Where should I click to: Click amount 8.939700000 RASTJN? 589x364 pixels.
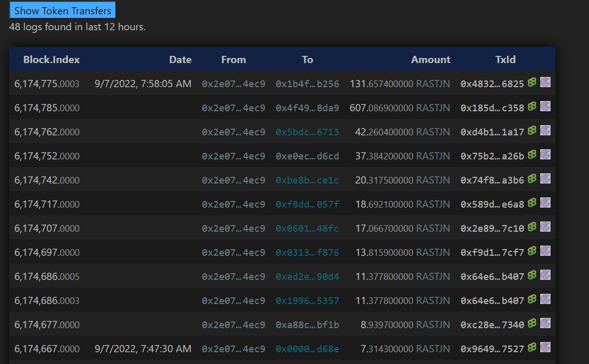(405, 325)
